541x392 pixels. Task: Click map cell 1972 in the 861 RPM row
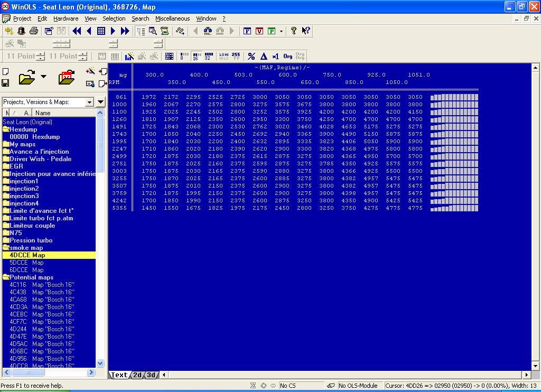pos(148,97)
